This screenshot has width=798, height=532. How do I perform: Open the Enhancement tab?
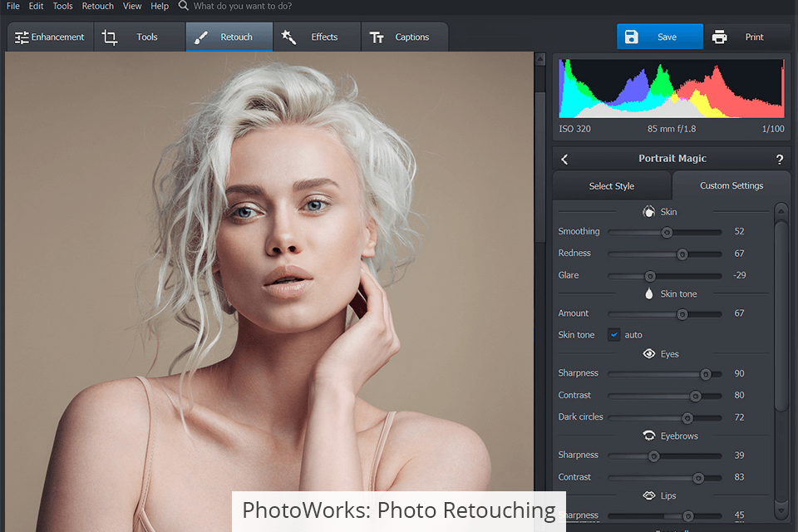[50, 37]
